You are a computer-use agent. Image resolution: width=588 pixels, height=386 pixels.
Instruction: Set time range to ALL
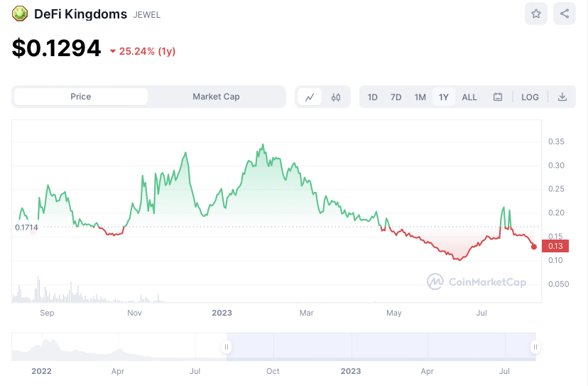[x=469, y=97]
